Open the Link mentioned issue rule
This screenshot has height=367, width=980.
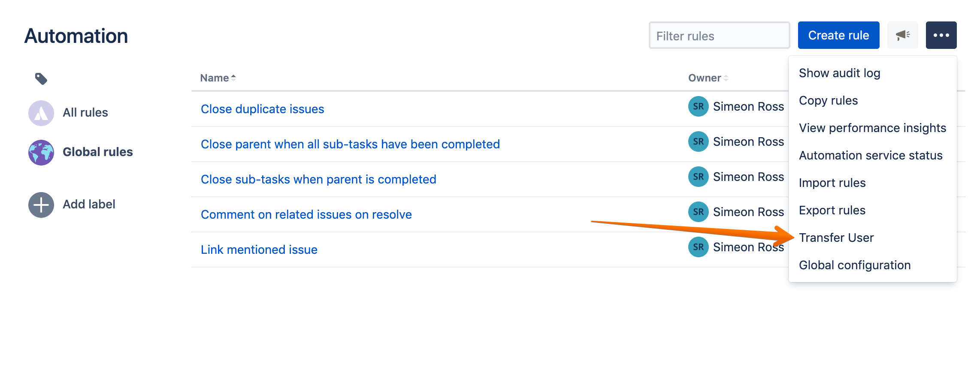(x=259, y=250)
